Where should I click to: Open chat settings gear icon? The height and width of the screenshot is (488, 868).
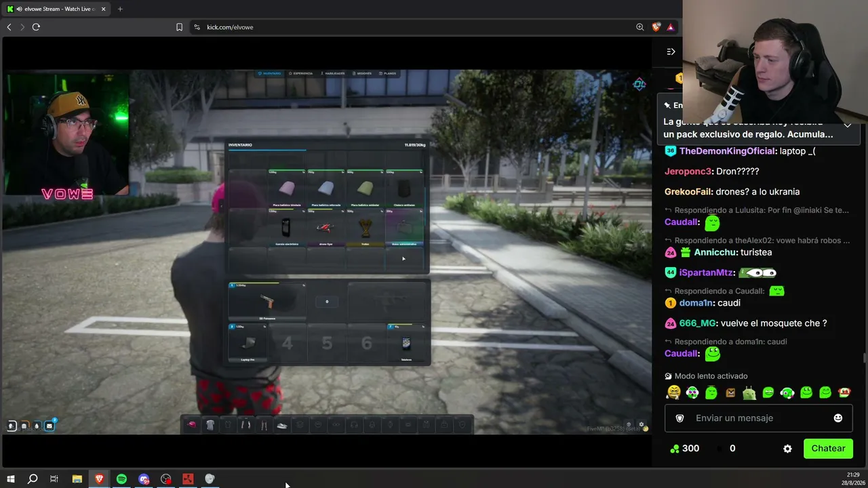point(787,449)
